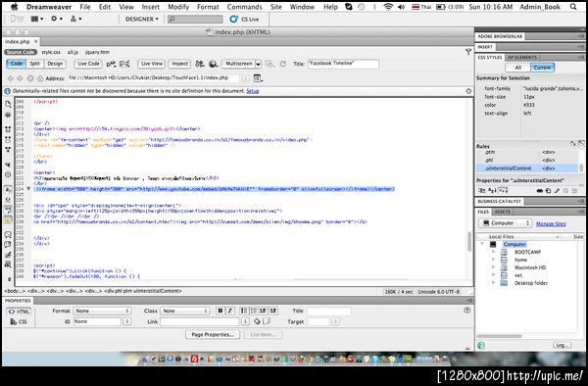
Task: Click the Attach Style Sheet link icon
Action: point(540,191)
